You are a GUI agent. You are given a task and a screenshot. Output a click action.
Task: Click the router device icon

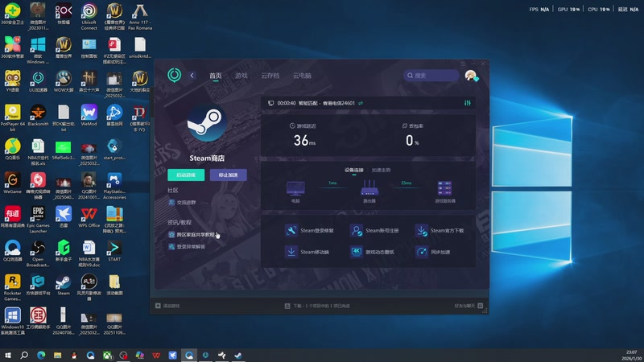(369, 188)
